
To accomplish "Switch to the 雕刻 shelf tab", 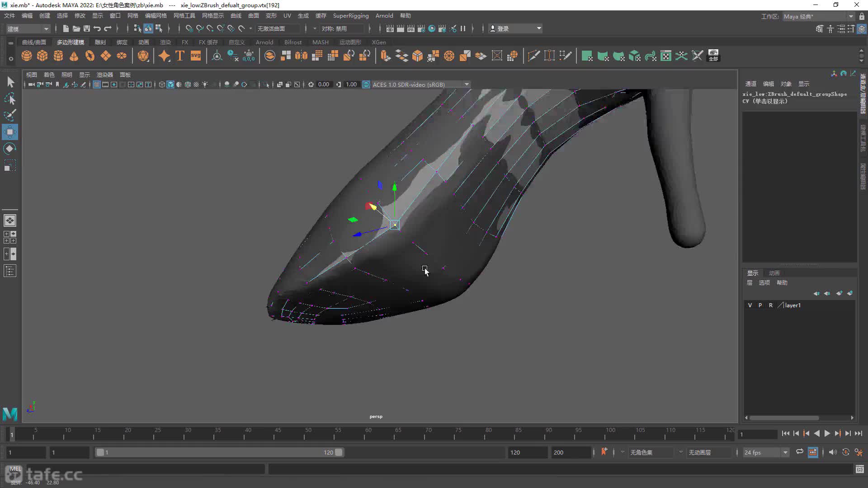I will click(100, 42).
